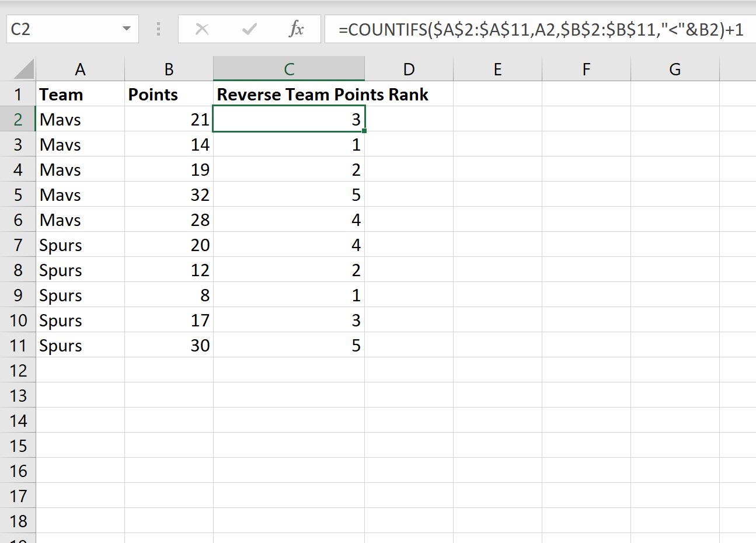Image resolution: width=756 pixels, height=543 pixels.
Task: Click cell C10 with rank 3
Action: pos(289,320)
